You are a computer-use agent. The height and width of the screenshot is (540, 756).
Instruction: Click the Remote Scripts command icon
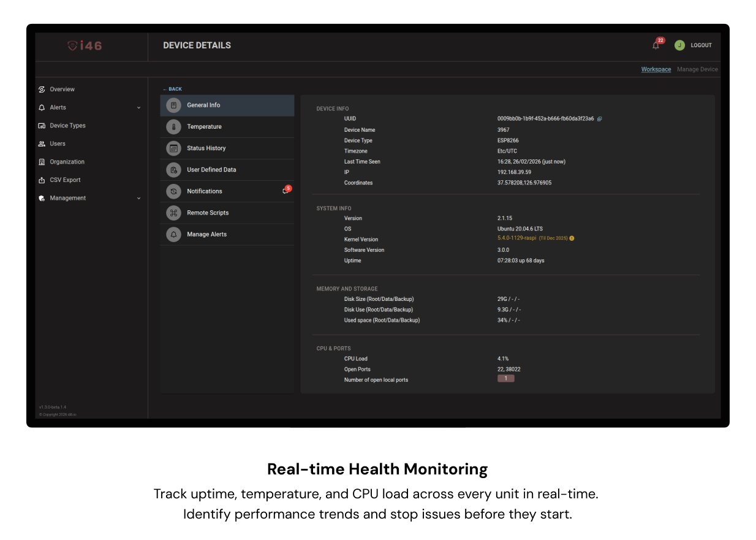(173, 213)
